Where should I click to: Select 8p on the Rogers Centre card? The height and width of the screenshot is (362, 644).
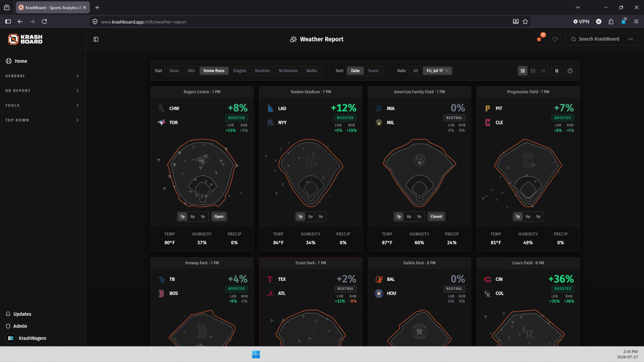(193, 217)
